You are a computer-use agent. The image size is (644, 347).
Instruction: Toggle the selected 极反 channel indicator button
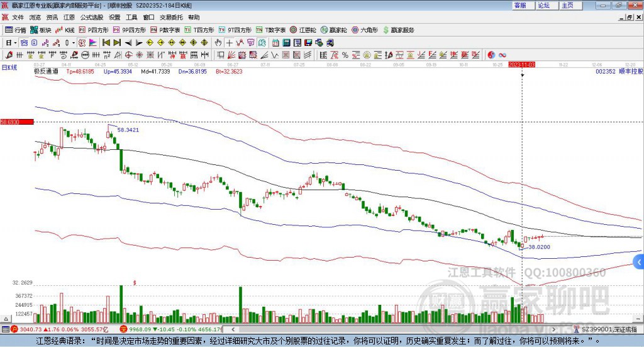coord(82,43)
